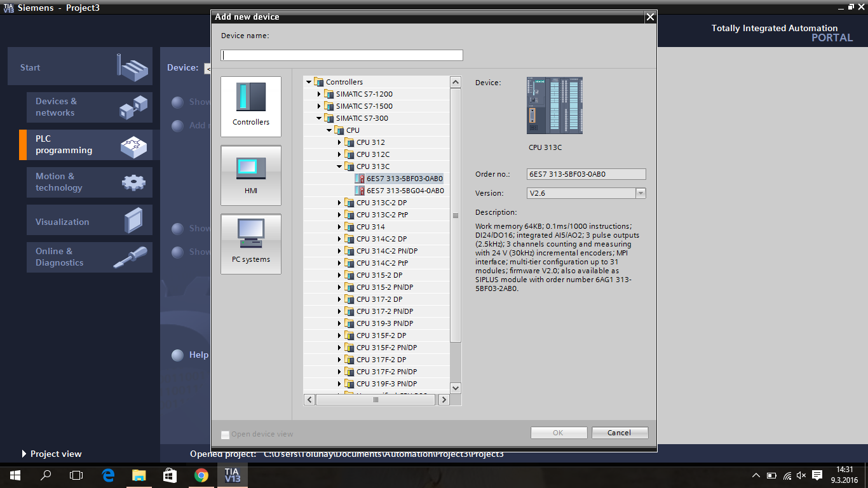Image resolution: width=868 pixels, height=488 pixels.
Task: Collapse the Controllers tree node
Action: [x=309, y=82]
